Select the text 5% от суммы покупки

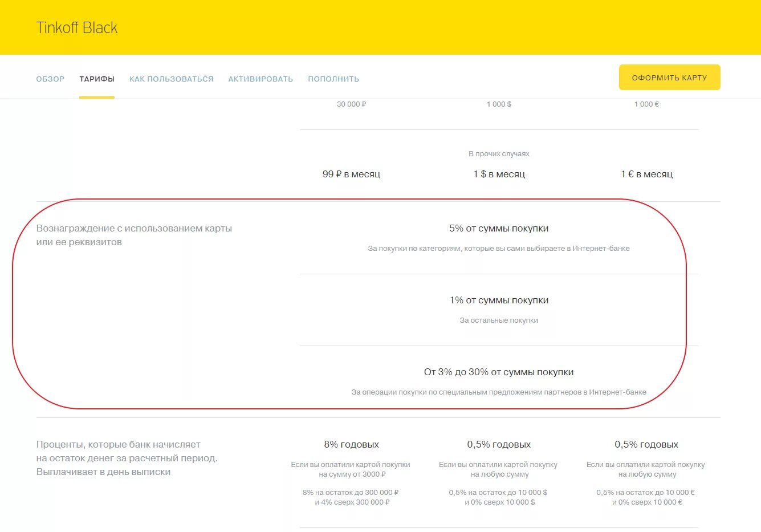coord(499,228)
